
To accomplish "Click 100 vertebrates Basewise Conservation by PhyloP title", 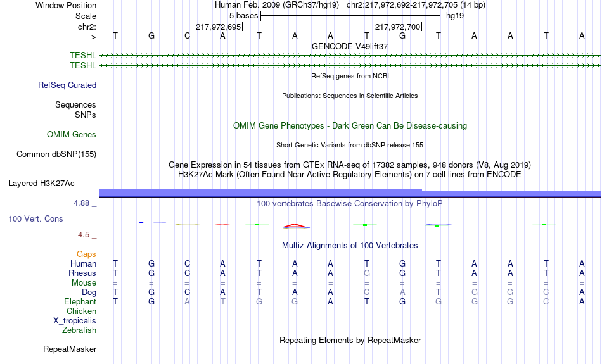I will click(350, 204).
